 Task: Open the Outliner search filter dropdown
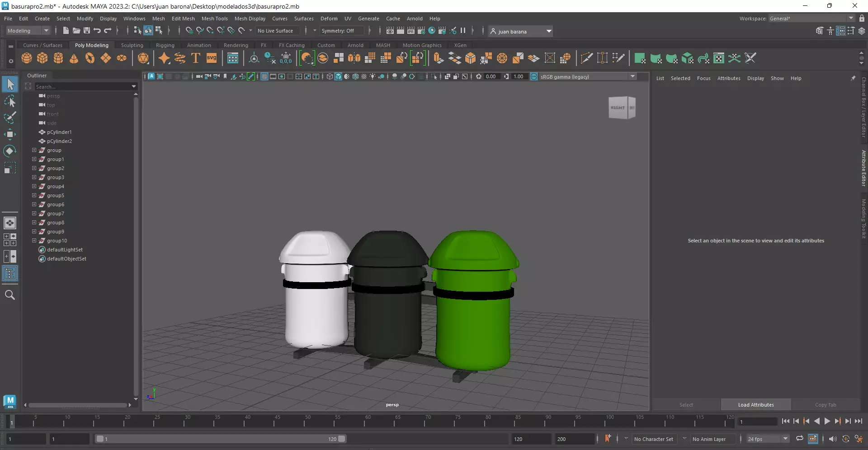pyautogui.click(x=134, y=86)
